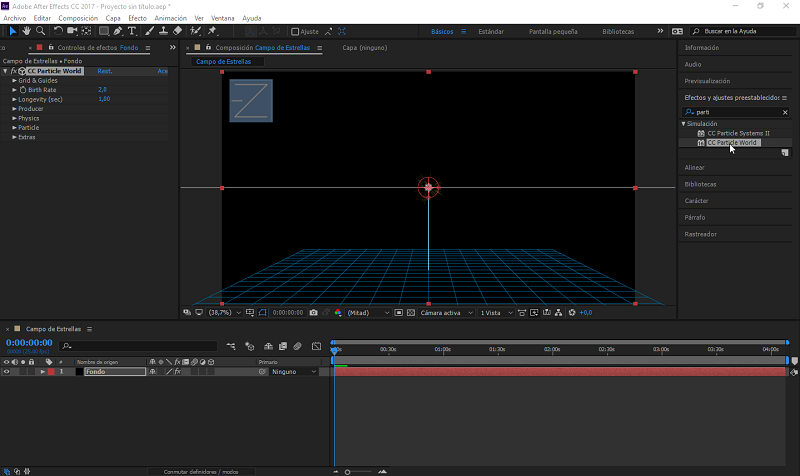The height and width of the screenshot is (476, 800).
Task: Toggle Birth Rate stopwatch
Action: tap(22, 90)
